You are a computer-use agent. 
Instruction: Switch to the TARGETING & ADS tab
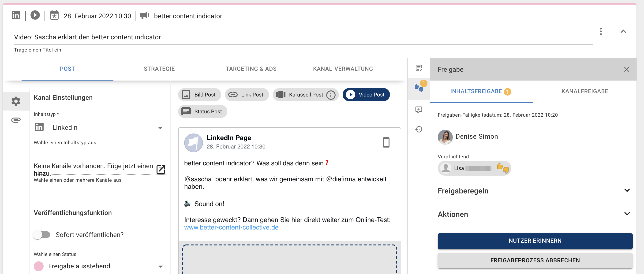(x=251, y=69)
